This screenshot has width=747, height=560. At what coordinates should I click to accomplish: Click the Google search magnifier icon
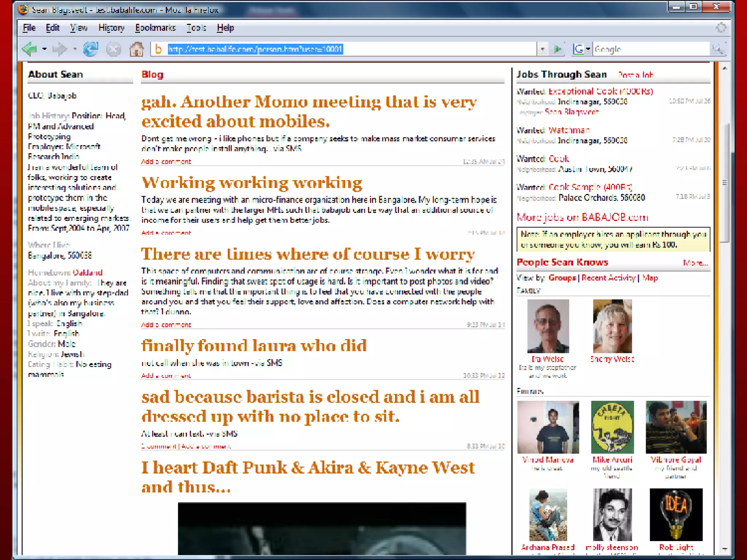coord(718,49)
